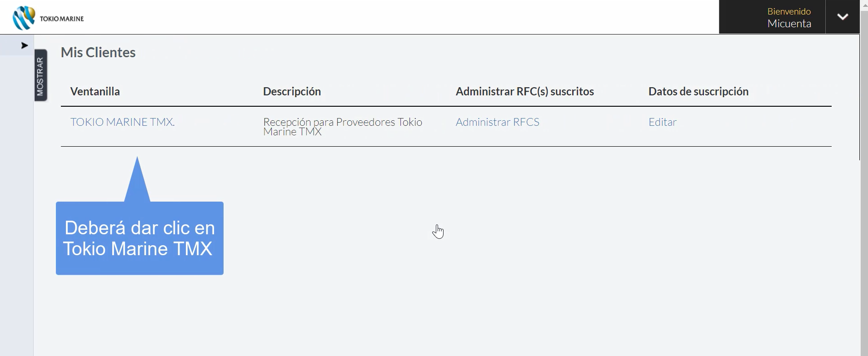Click the callout's pointing arrow tip
The height and width of the screenshot is (356, 868).
click(x=137, y=160)
